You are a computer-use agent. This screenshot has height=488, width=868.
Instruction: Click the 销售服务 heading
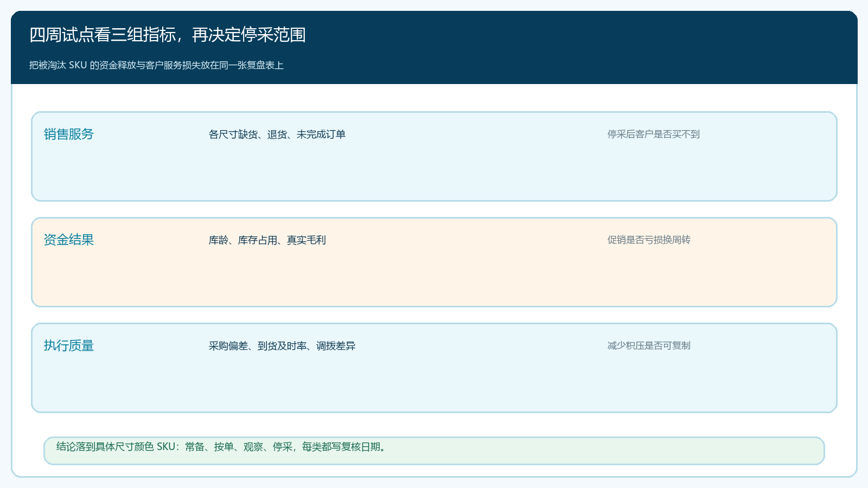click(69, 134)
